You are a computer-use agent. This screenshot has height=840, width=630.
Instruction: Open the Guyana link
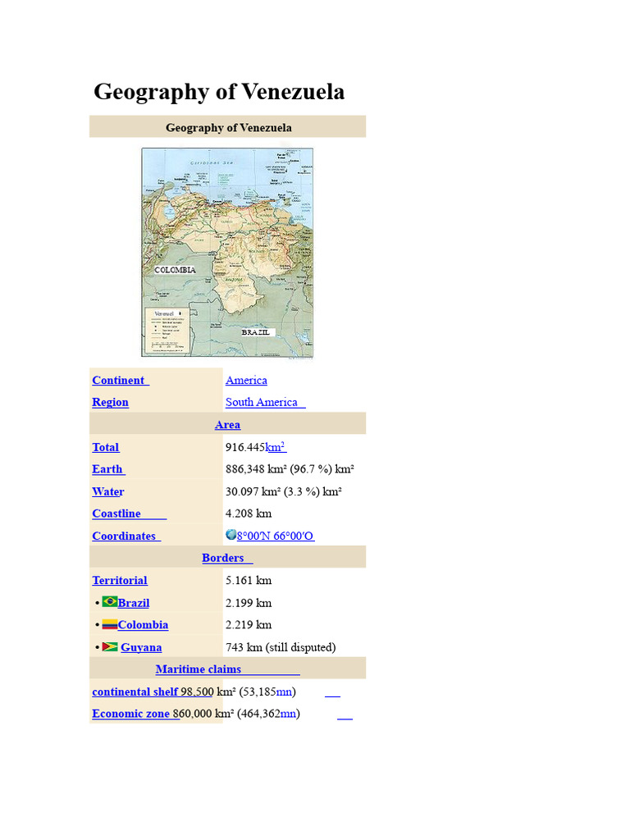coord(141,648)
